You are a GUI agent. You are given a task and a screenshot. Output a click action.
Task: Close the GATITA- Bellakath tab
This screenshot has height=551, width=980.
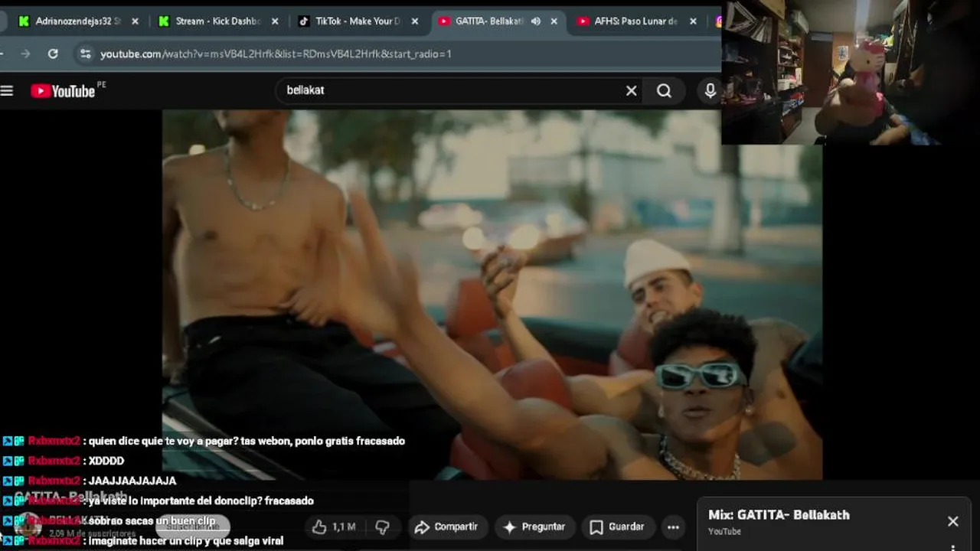coord(554,21)
